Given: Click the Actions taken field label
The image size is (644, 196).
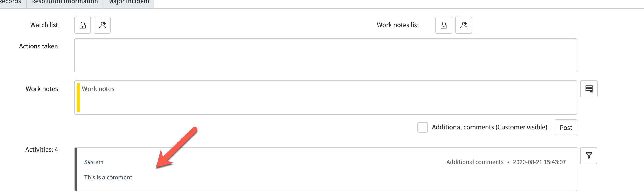Looking at the screenshot, I should point(38,46).
